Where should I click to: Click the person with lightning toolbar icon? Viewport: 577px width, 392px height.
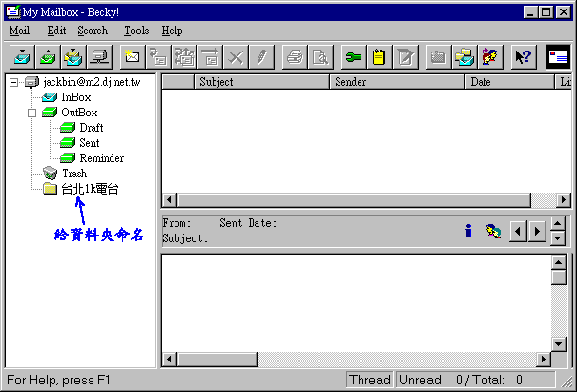[x=490, y=56]
